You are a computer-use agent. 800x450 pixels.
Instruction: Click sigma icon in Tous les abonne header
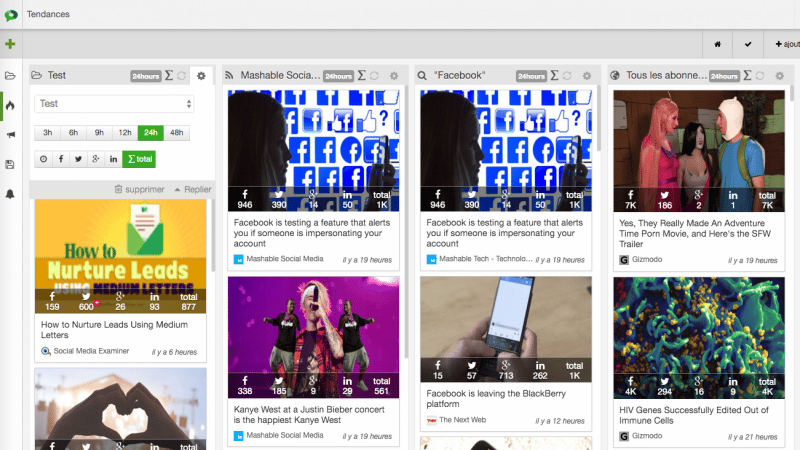point(747,76)
